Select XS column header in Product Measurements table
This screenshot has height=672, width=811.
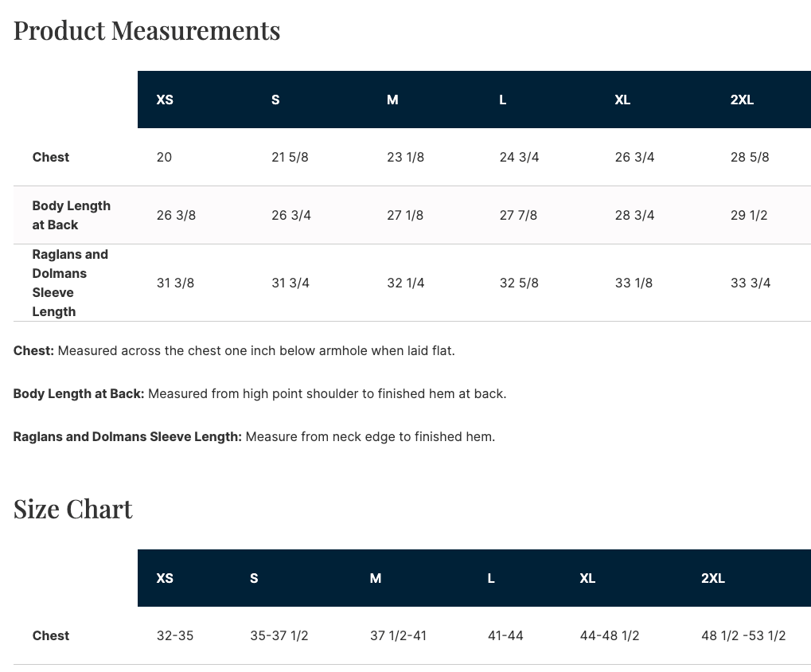pyautogui.click(x=165, y=100)
